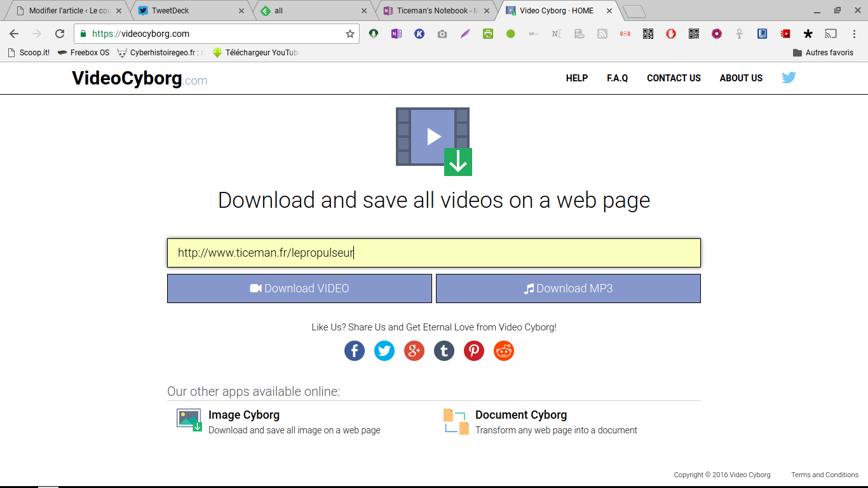Open the OneNote clipper extension
The width and height of the screenshot is (868, 488).
[x=397, y=34]
